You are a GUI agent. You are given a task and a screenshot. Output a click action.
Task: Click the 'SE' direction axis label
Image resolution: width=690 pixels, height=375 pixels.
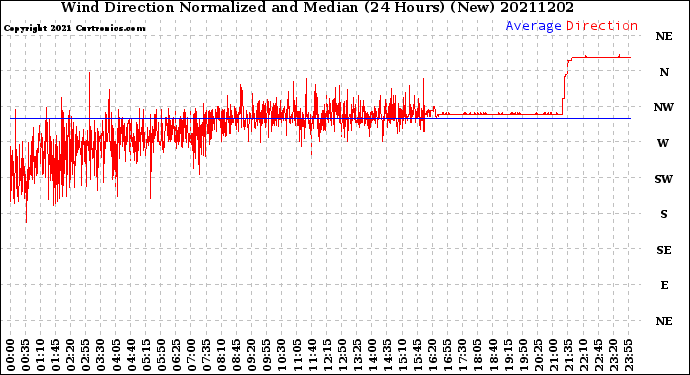[x=664, y=250]
